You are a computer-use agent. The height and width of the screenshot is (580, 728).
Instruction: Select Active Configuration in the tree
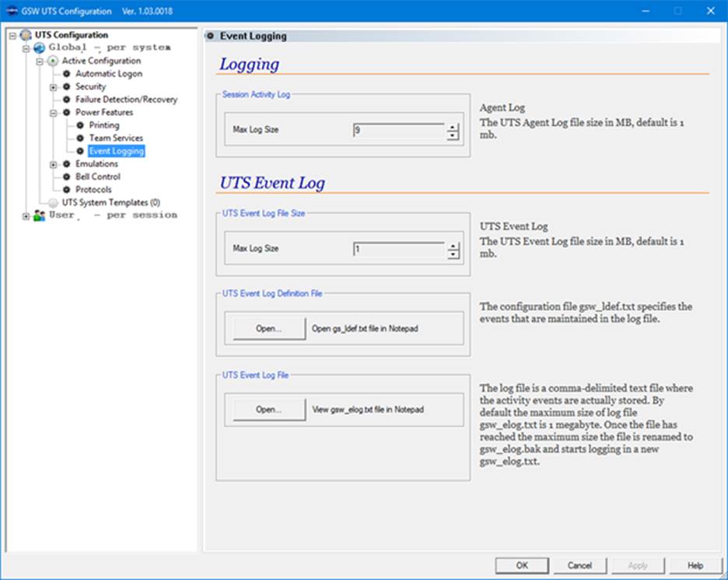click(x=101, y=61)
